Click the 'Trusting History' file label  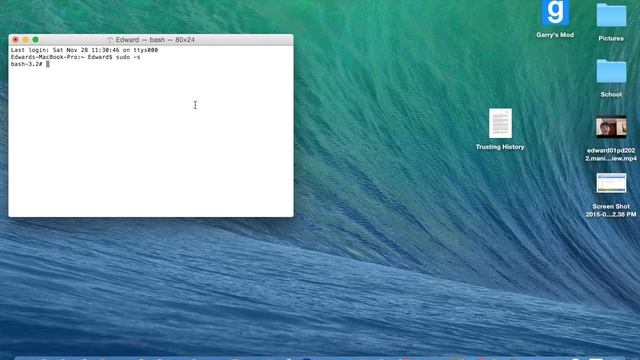click(x=500, y=147)
